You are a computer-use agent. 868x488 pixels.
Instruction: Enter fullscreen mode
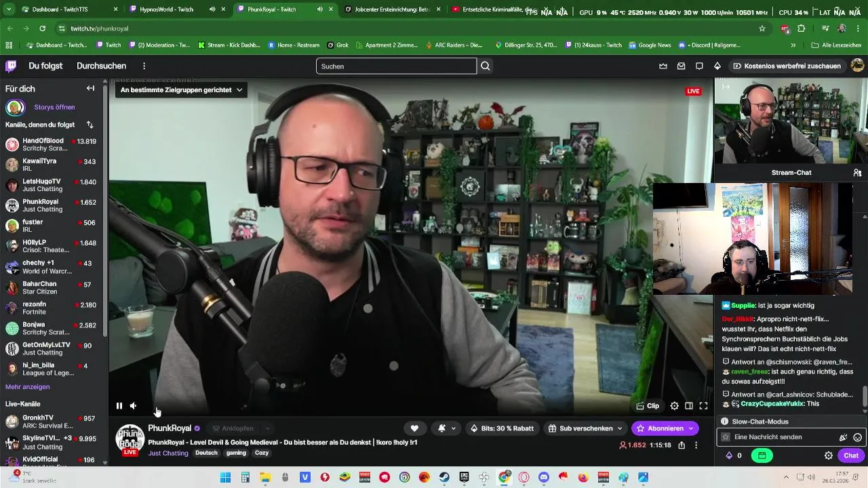[x=703, y=406]
